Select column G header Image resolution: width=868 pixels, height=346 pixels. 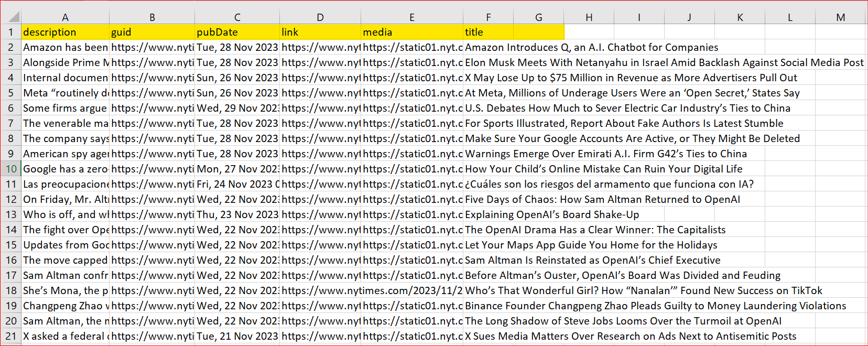(539, 17)
